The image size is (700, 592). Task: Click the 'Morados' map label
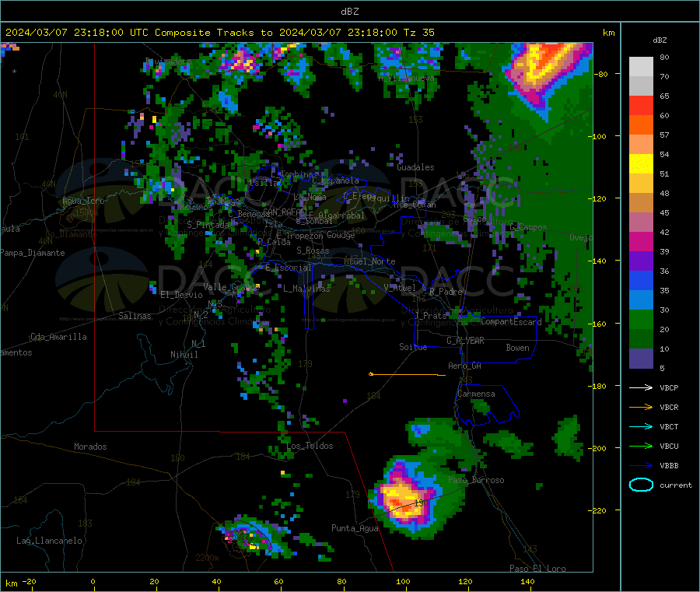[x=90, y=447]
